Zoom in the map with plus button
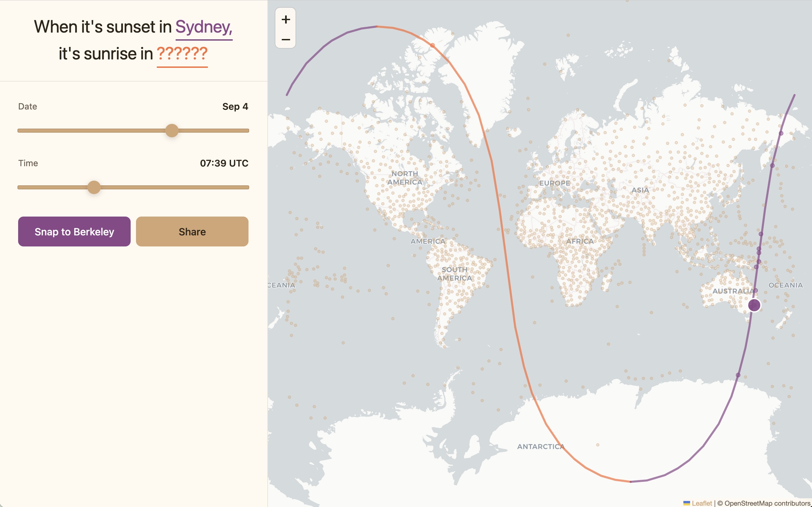This screenshot has height=507, width=812. 285,19
